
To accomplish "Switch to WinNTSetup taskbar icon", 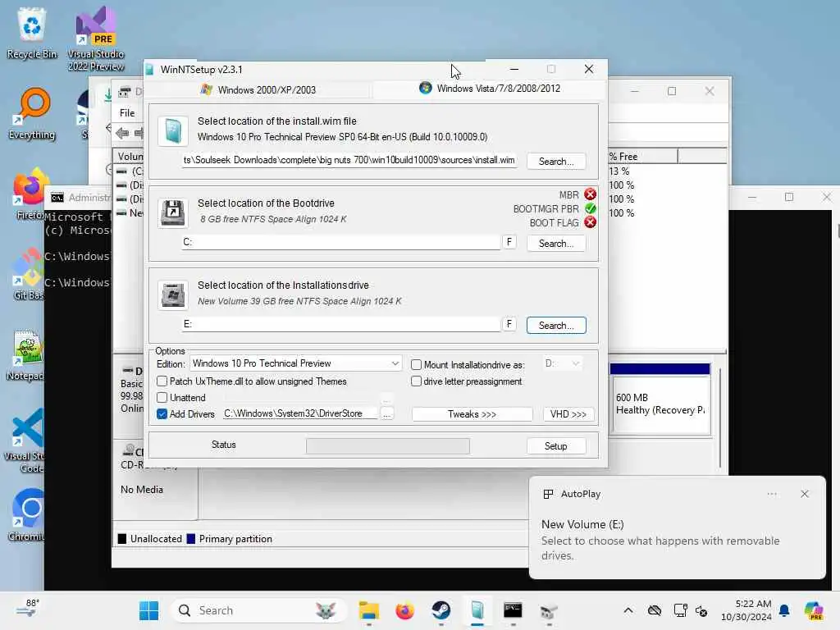I will pos(477,610).
